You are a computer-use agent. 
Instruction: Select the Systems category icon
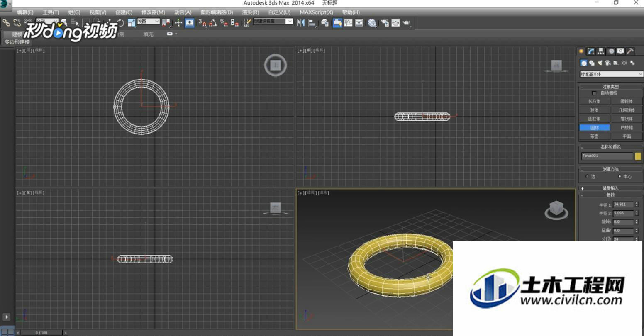click(x=632, y=63)
